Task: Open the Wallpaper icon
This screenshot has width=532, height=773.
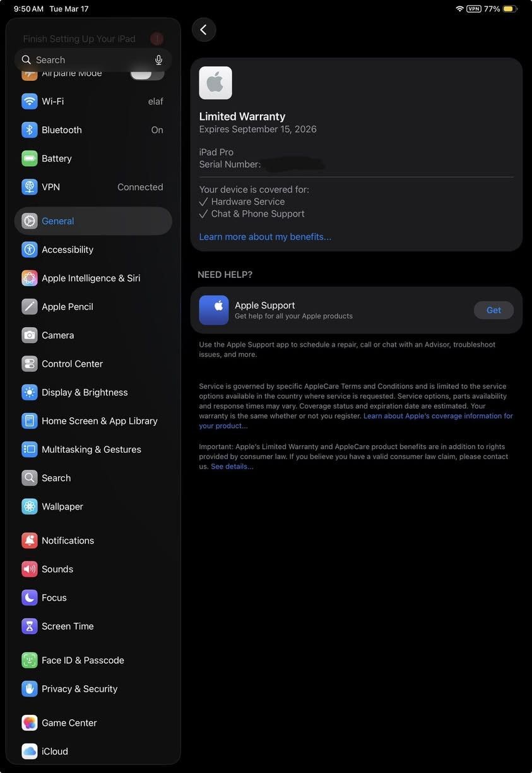Action: click(30, 506)
